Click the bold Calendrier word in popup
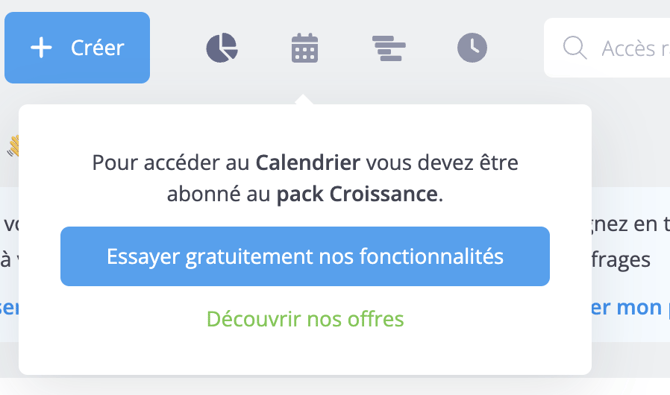The image size is (670, 395). point(308,162)
